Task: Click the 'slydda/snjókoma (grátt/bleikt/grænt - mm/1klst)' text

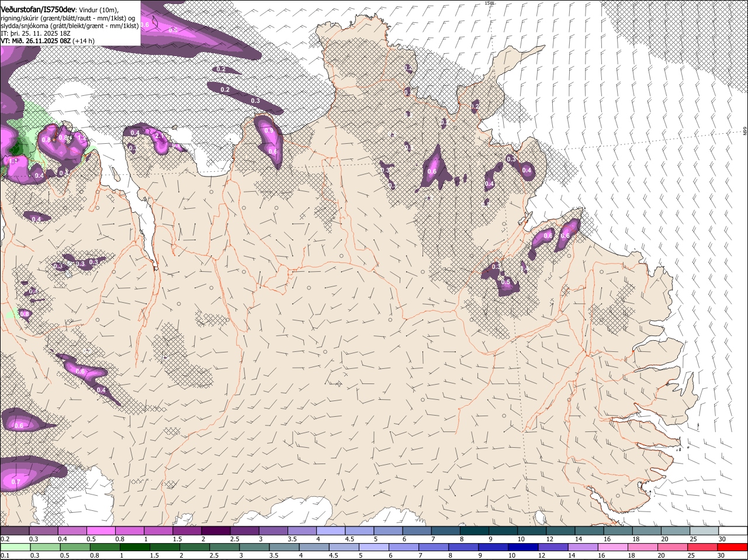Action: coord(69,26)
